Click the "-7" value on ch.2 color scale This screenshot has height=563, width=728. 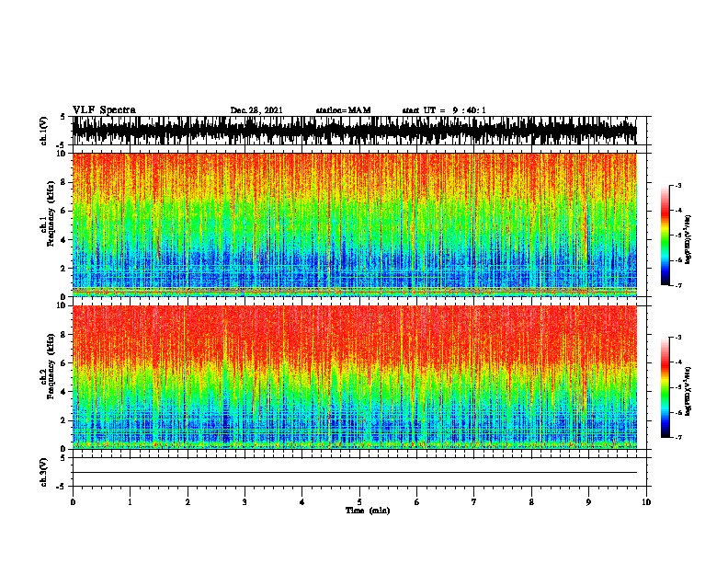(677, 437)
